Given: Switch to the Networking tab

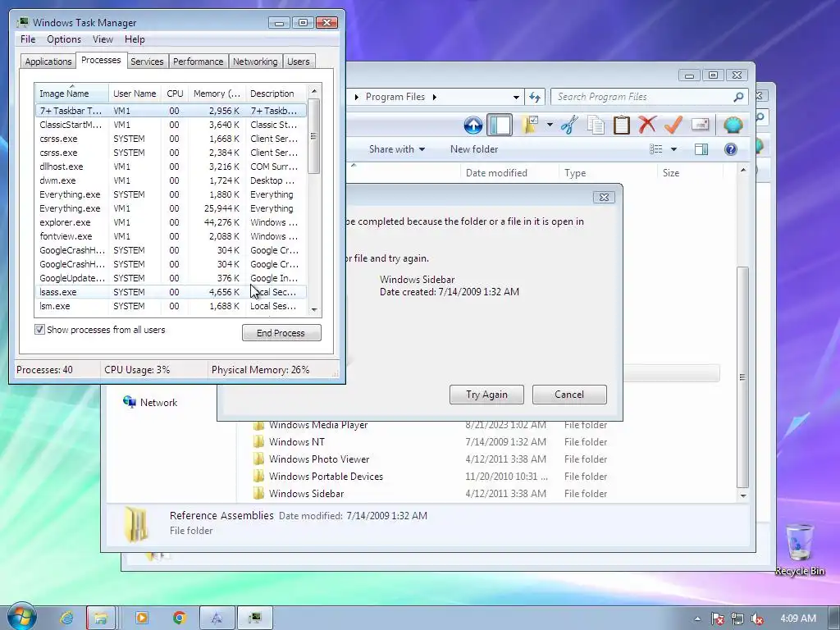Looking at the screenshot, I should click(255, 62).
